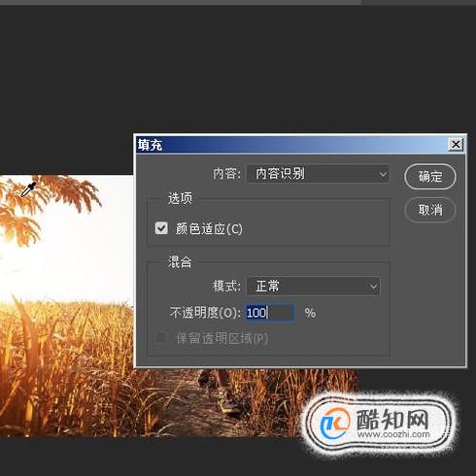The height and width of the screenshot is (476, 476).
Task: Open the 内容识别 content dropdown
Action: 318,174
